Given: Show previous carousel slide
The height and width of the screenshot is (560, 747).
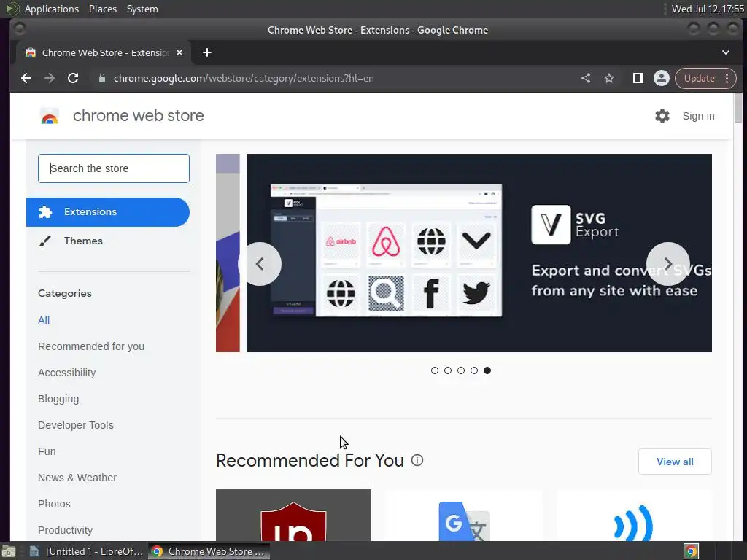Looking at the screenshot, I should (260, 264).
